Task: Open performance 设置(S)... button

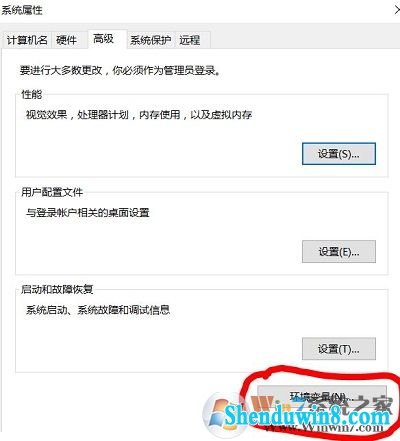Action: point(339,154)
